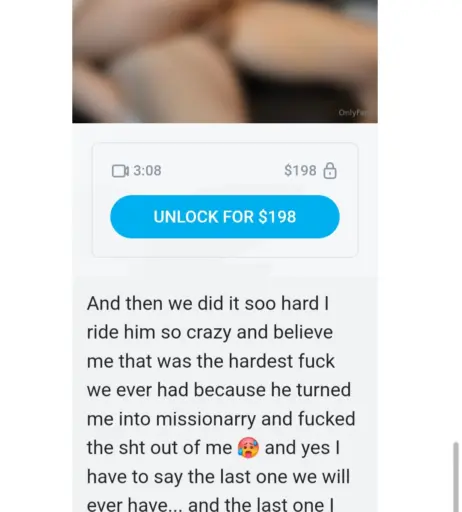462x512 pixels.
Task: Click the message line "ride him so crazy and believe"
Action: [x=210, y=332]
